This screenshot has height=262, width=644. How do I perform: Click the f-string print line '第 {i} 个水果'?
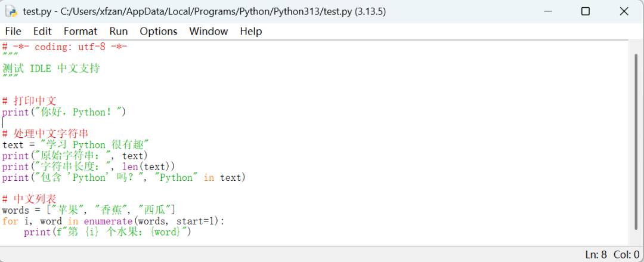[107, 232]
